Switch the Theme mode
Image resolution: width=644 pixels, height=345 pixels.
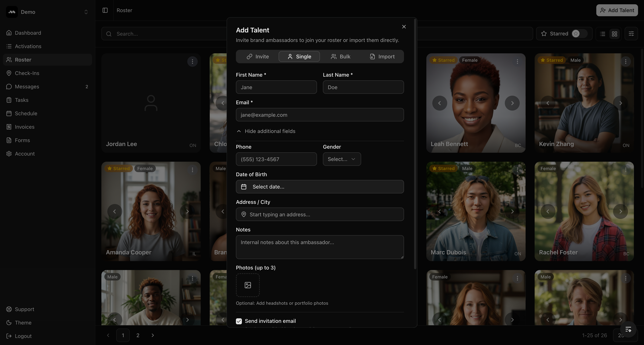click(x=23, y=322)
